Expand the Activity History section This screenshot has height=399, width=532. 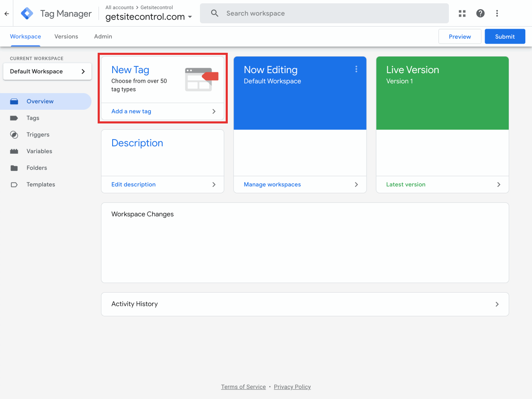point(497,304)
